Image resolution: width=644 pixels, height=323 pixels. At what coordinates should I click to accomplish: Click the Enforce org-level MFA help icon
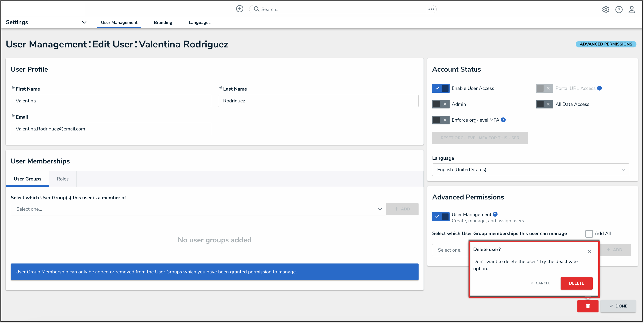point(503,120)
